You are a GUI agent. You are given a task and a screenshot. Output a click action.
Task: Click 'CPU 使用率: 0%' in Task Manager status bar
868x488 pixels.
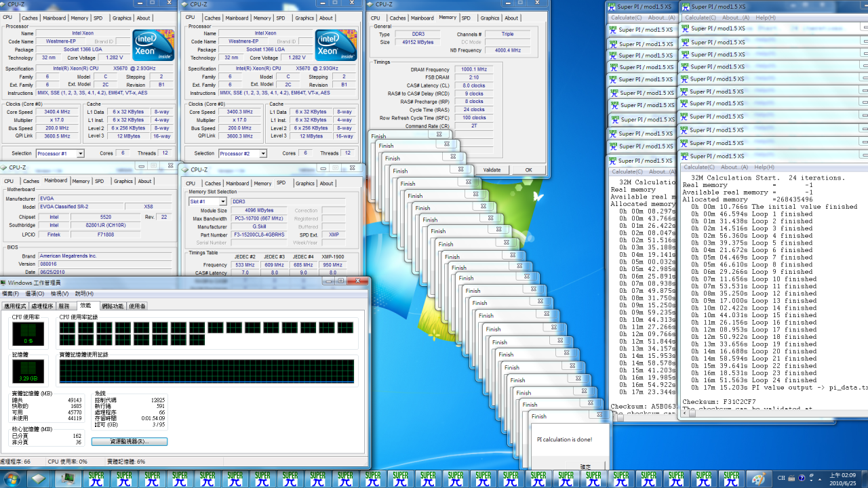pos(68,461)
